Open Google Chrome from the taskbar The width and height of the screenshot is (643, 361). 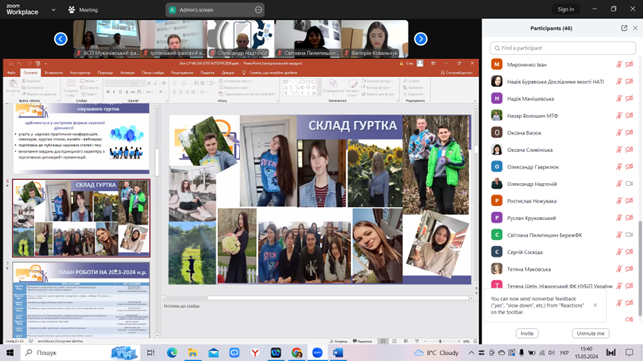[297, 352]
